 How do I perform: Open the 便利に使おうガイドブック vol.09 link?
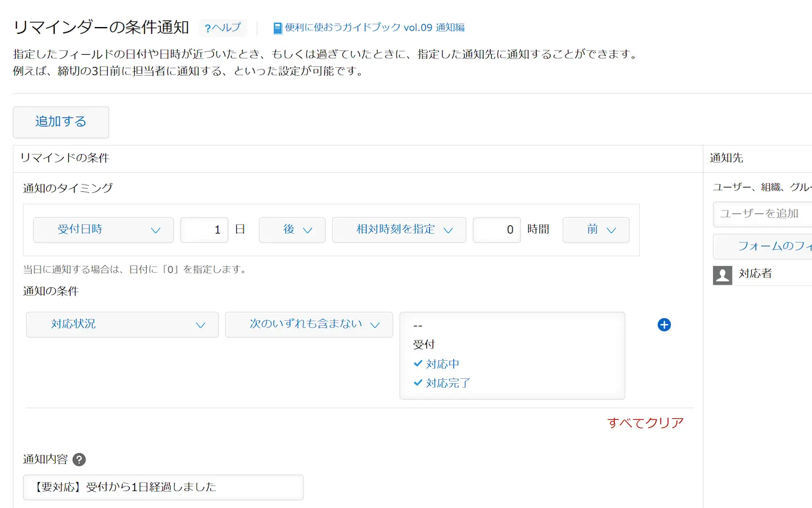tap(374, 28)
